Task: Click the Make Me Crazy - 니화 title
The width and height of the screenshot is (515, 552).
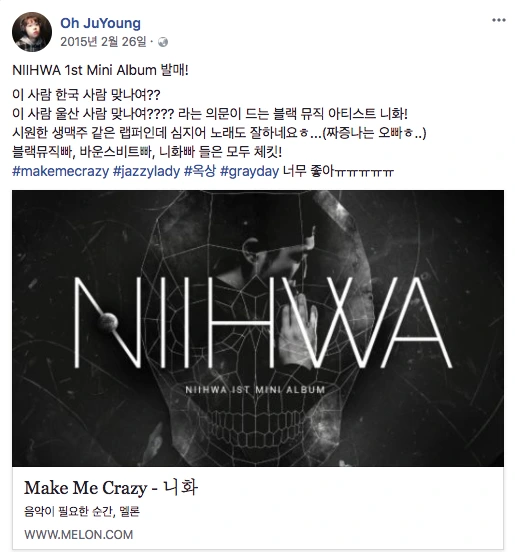Action: click(x=111, y=488)
